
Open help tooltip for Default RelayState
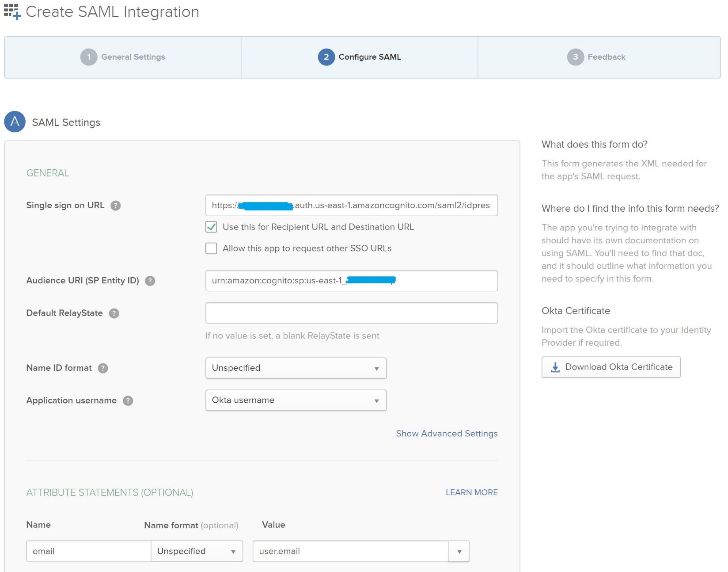pos(114,313)
